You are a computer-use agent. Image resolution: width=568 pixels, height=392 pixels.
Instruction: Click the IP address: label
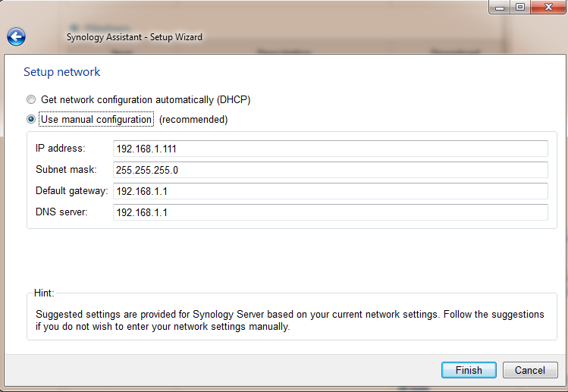[61, 148]
